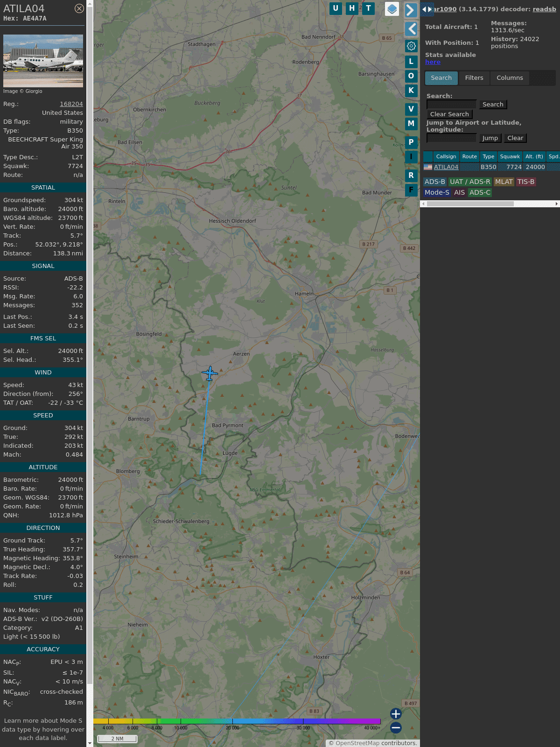This screenshot has width=560, height=747.
Task: Switch to the Columns tab
Action: (x=510, y=78)
